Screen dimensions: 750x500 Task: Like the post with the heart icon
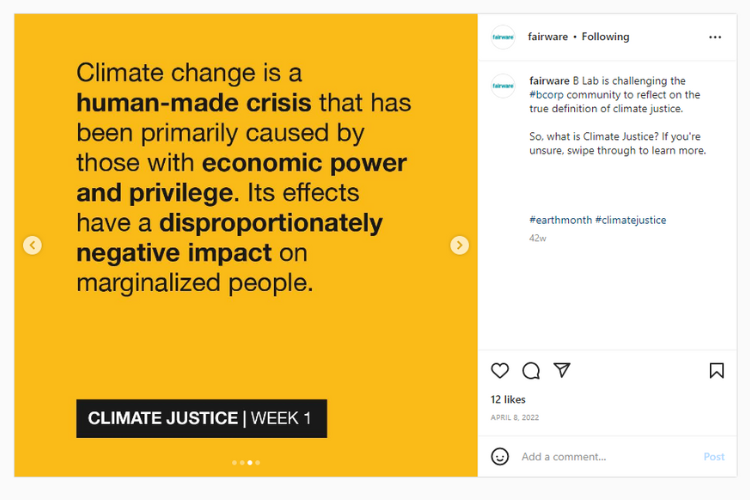pyautogui.click(x=500, y=370)
